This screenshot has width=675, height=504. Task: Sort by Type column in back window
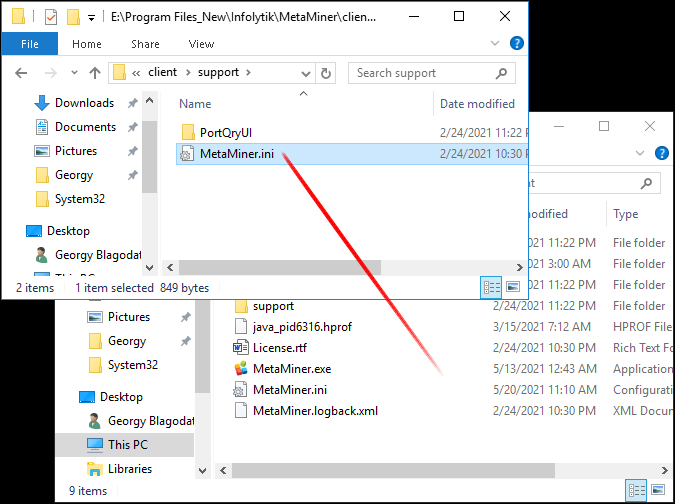[x=625, y=214]
